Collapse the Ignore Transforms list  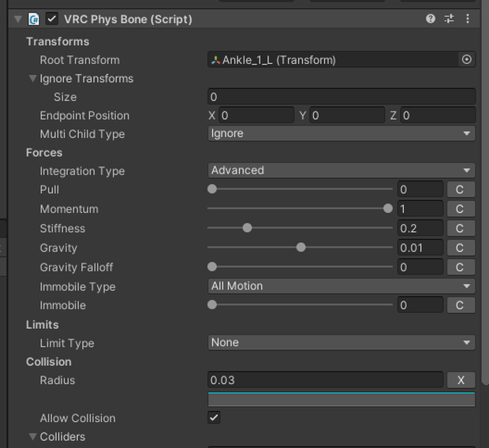click(32, 78)
